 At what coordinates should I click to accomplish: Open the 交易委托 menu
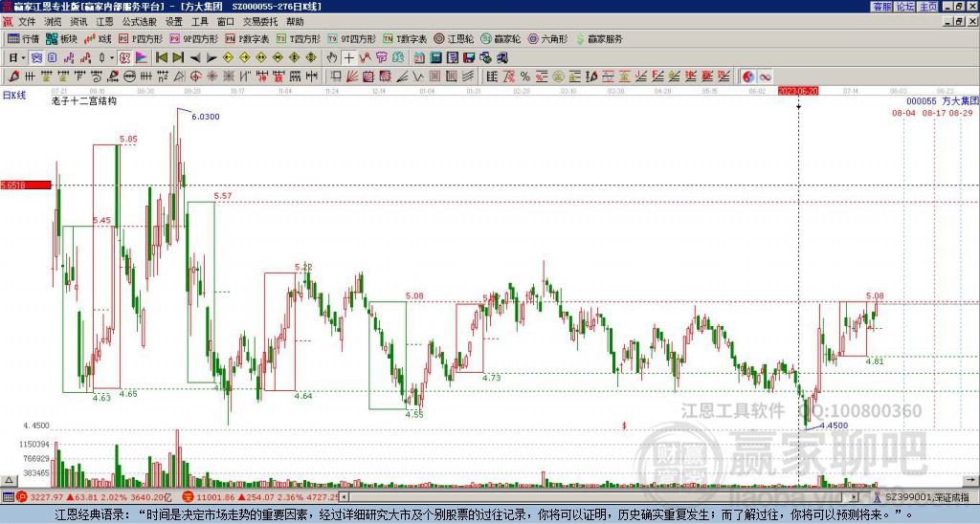click(x=260, y=22)
